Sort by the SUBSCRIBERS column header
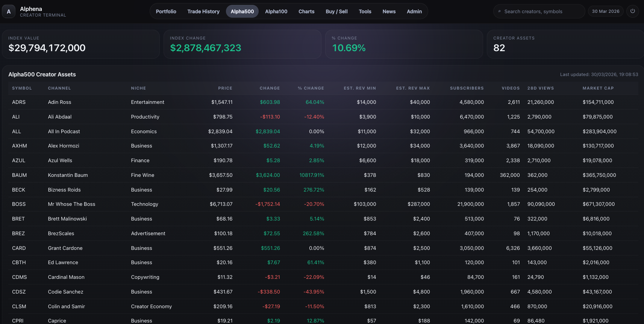644x324 pixels. 467,88
